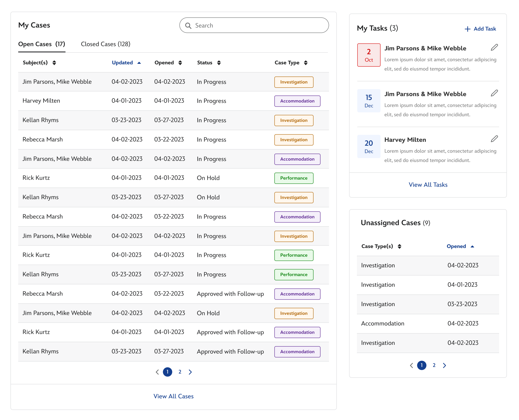The image size is (519, 420).
Task: Go to next page in My Cases
Action: pyautogui.click(x=190, y=372)
